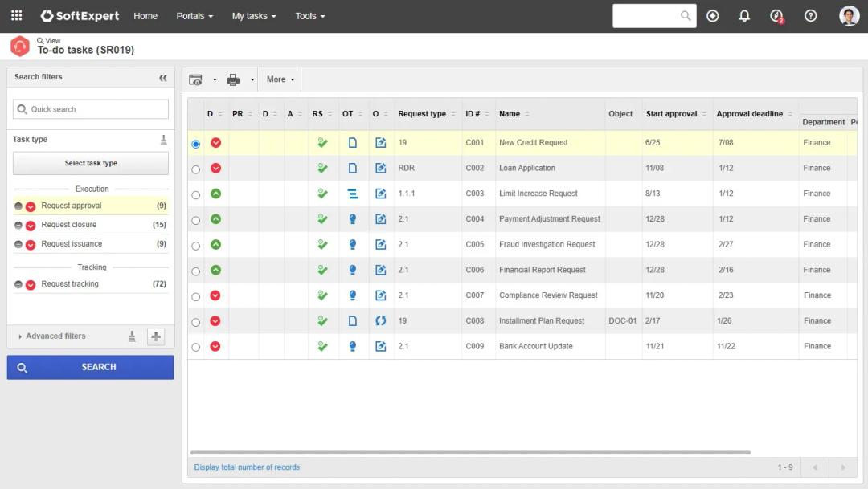Open the Portals menu
The image size is (868, 489).
click(x=194, y=16)
